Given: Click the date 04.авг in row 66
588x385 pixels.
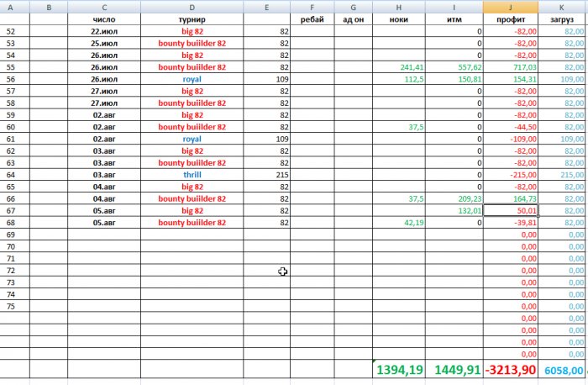Looking at the screenshot, I should (x=104, y=198).
